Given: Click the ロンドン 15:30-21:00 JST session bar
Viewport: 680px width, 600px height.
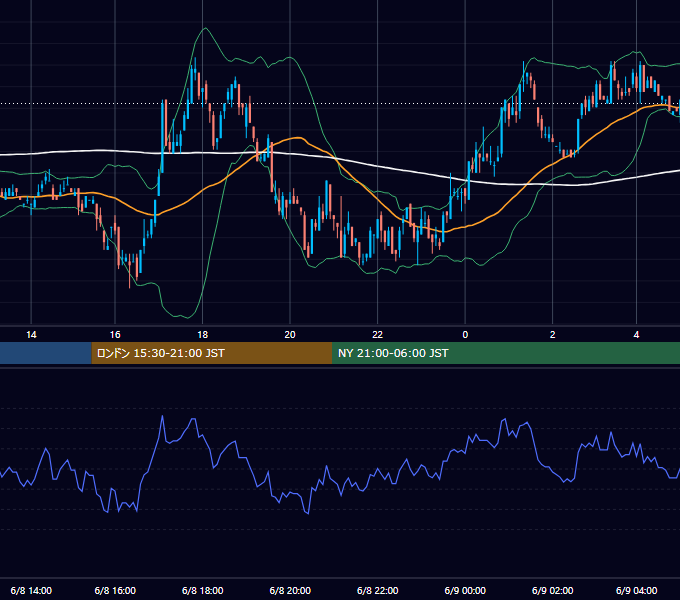Looking at the screenshot, I should coord(212,353).
